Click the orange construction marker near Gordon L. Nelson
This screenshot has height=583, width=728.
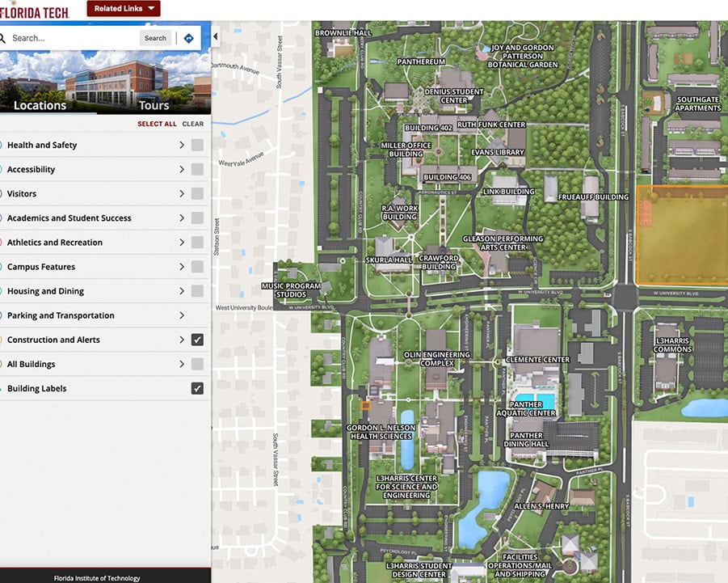[366, 406]
